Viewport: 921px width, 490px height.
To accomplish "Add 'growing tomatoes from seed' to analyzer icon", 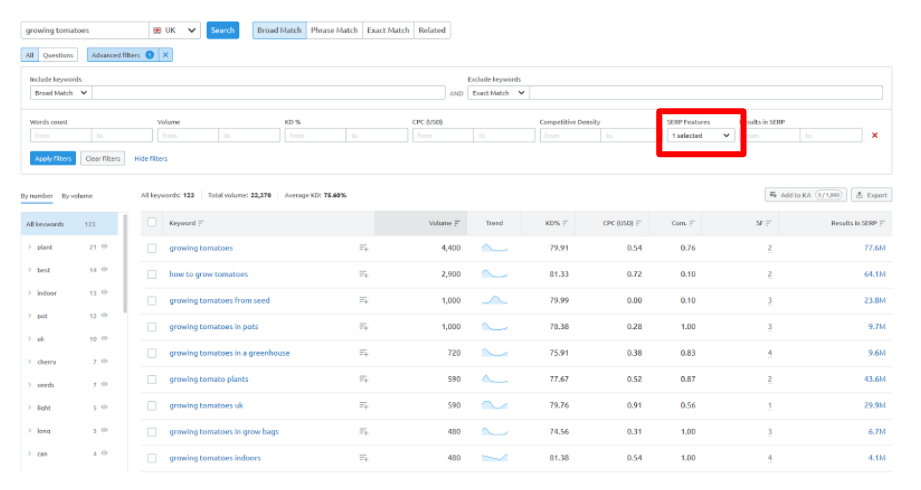I will [364, 300].
